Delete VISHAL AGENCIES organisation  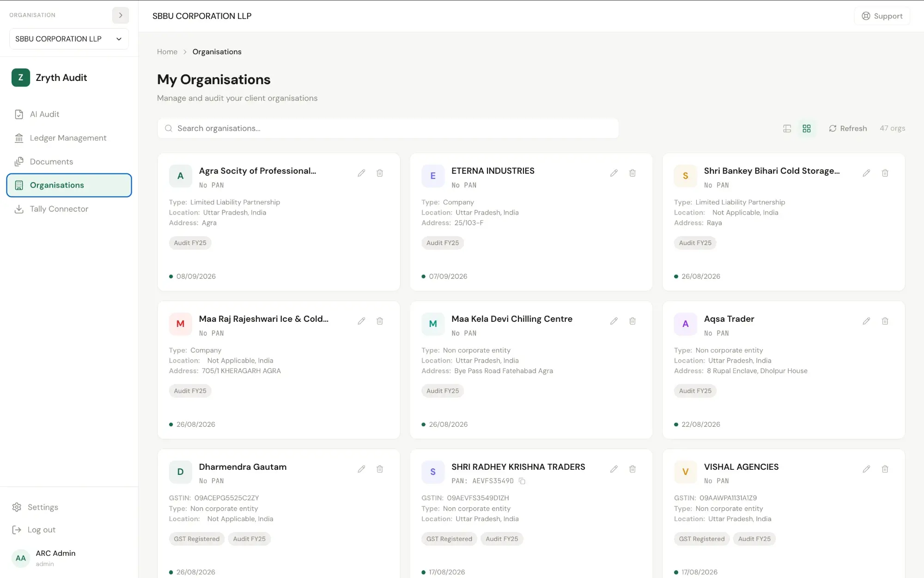point(885,469)
